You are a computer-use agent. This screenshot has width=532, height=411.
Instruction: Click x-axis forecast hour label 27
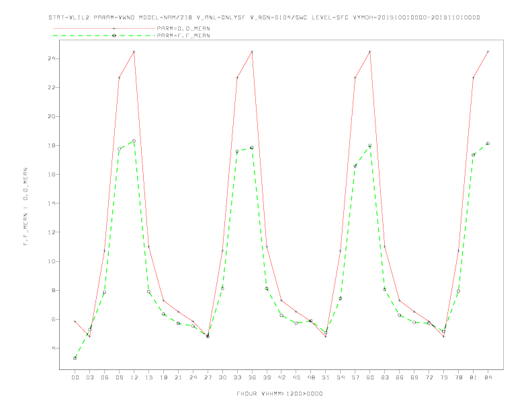208,377
